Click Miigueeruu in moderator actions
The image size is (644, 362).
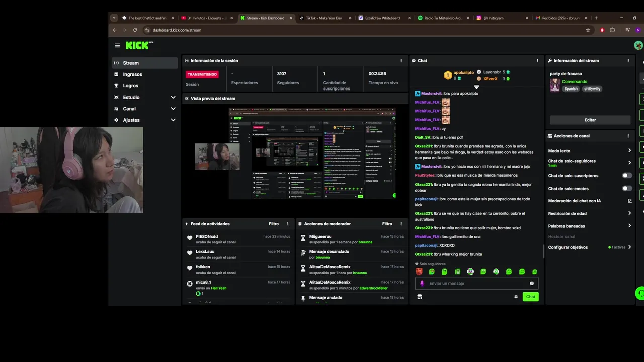(320, 236)
